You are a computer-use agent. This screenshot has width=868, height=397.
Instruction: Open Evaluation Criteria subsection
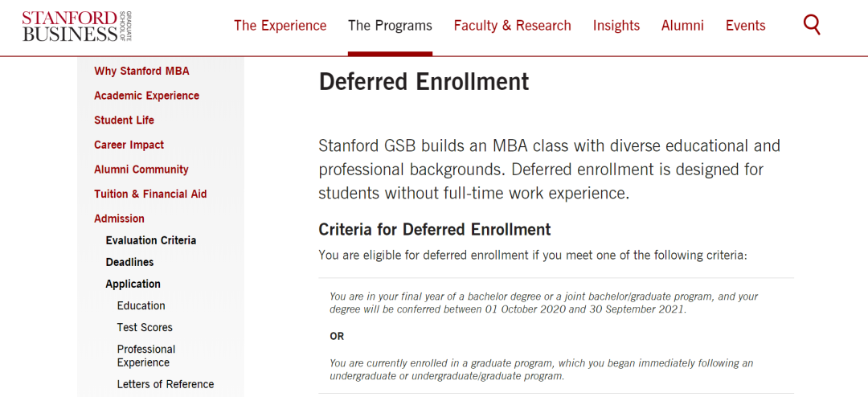coord(151,240)
